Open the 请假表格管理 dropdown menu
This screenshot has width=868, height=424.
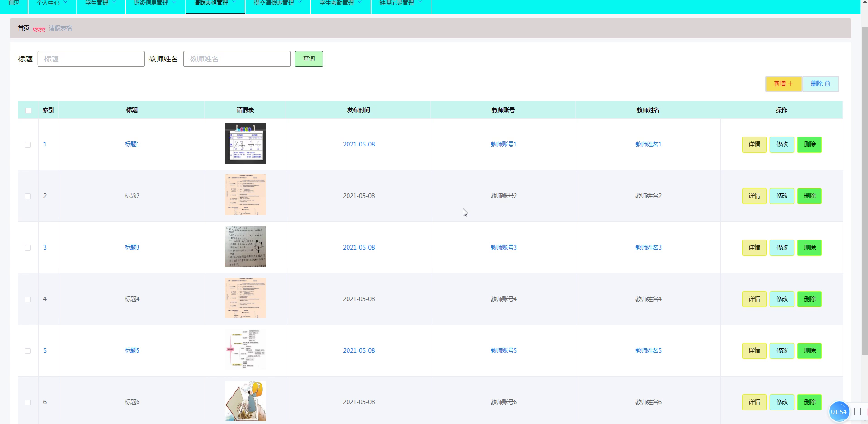(x=215, y=4)
